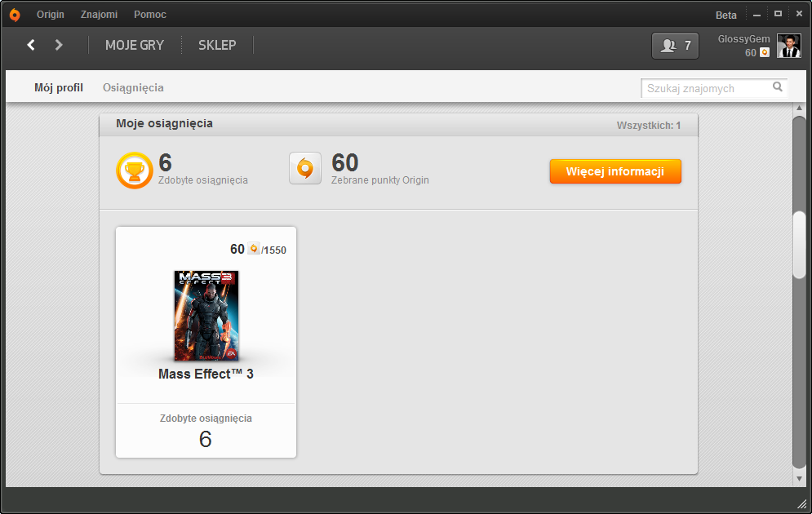The image size is (812, 514).
Task: Click the Origin logo icon in title bar
Action: click(14, 15)
